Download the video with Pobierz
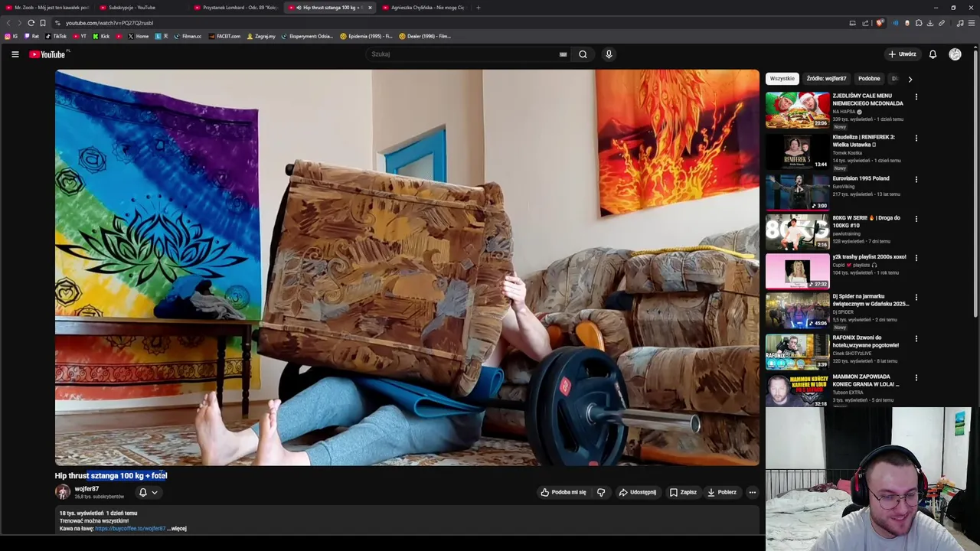 pyautogui.click(x=722, y=492)
